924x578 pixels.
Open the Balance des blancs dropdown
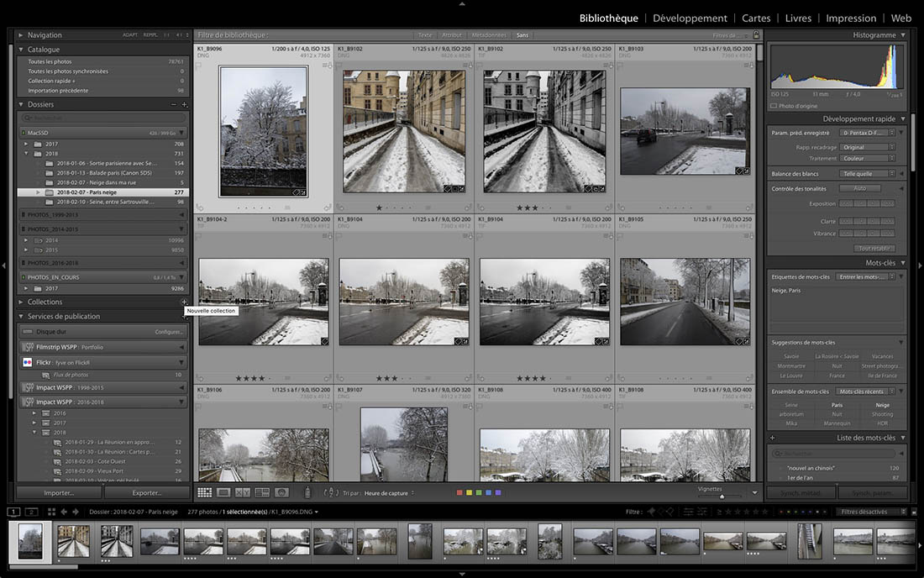[868, 174]
